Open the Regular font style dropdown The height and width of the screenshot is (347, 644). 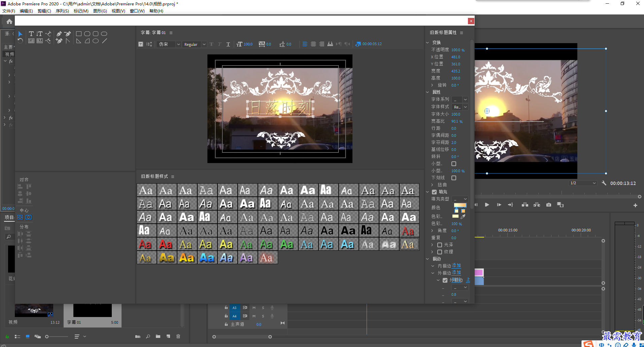click(x=194, y=44)
